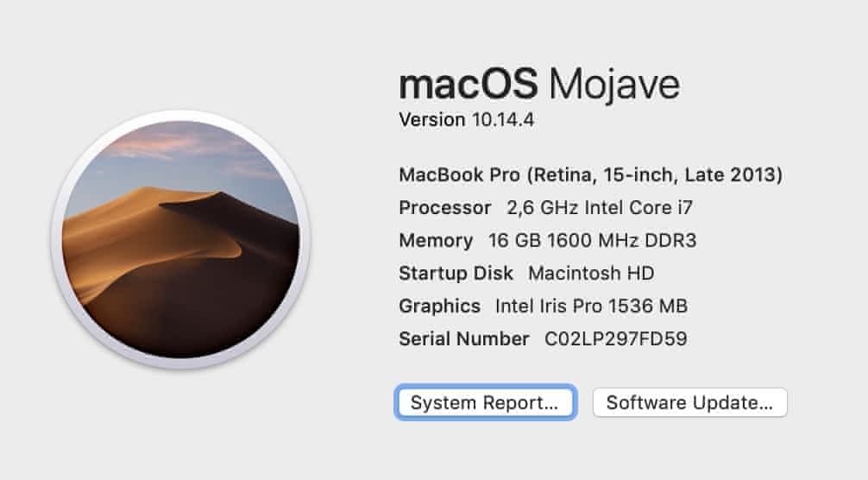Screen dimensions: 868x480
Task: Click the macOS Mojave desert dune icon
Action: click(180, 250)
